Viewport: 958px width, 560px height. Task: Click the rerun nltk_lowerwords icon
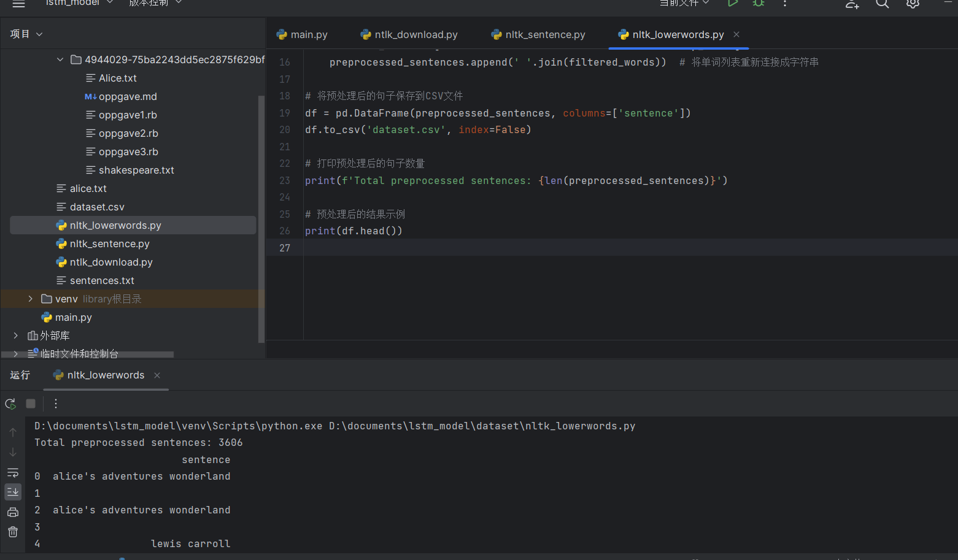10,404
